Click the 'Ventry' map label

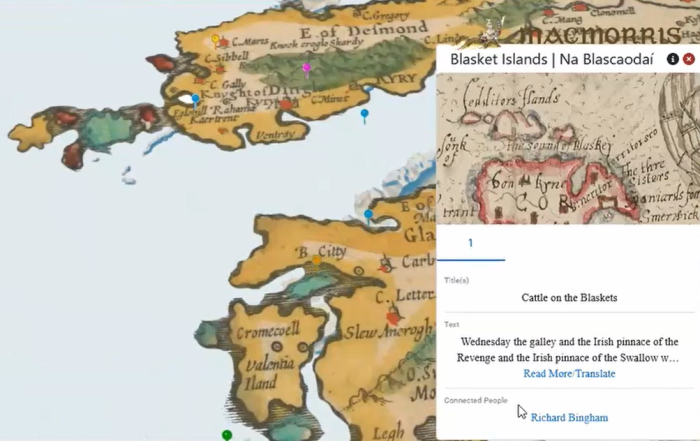pos(275,134)
